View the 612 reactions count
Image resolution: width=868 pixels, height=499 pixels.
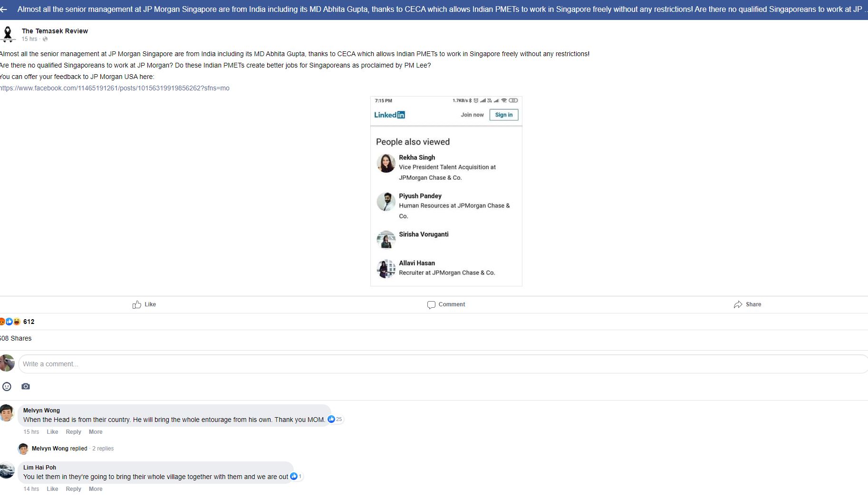click(29, 322)
